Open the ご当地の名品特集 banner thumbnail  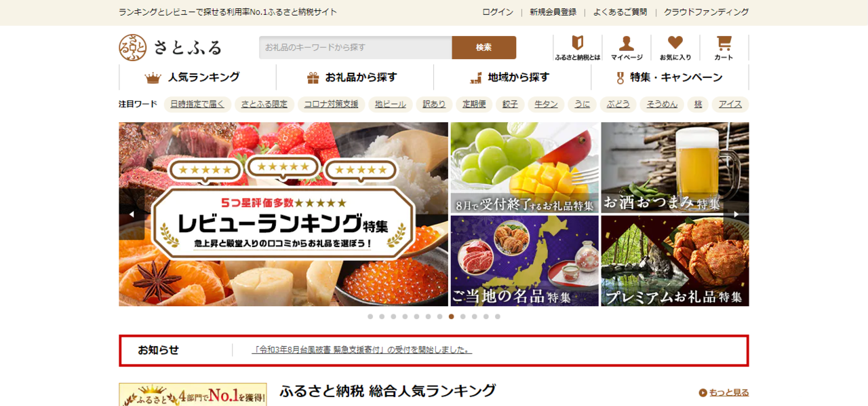tap(524, 261)
